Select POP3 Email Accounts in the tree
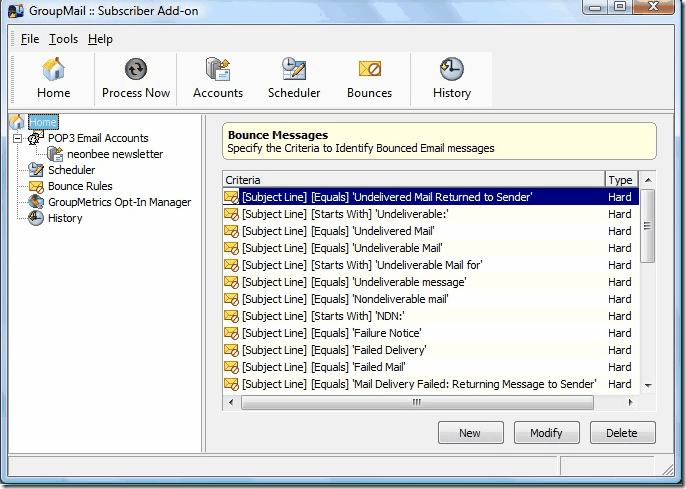Screen dimensions: 686x489 click(98, 138)
